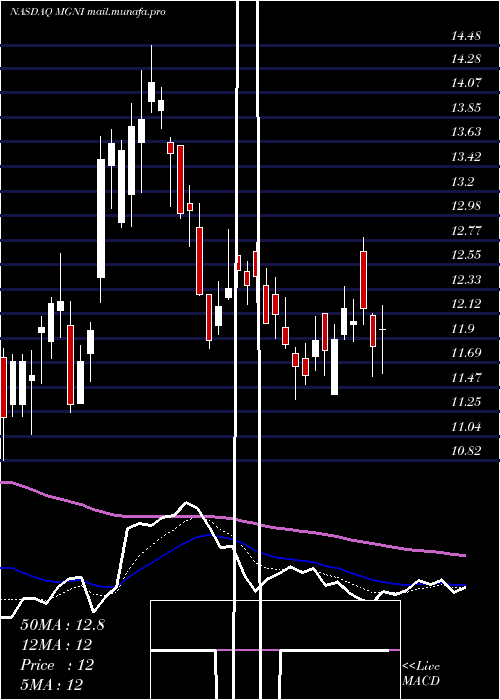Select the 14.07 price axis label

tap(466, 83)
